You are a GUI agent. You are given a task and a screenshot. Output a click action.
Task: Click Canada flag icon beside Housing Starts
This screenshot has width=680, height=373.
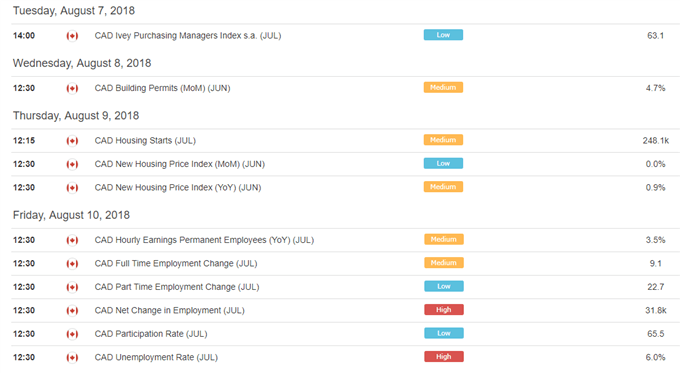pos(72,141)
